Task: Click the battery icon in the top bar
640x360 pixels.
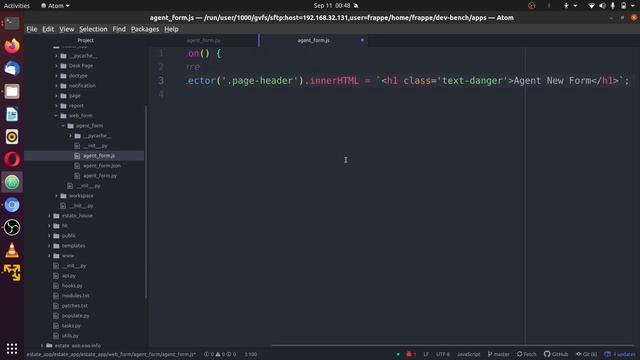Action: pyautogui.click(x=623, y=6)
